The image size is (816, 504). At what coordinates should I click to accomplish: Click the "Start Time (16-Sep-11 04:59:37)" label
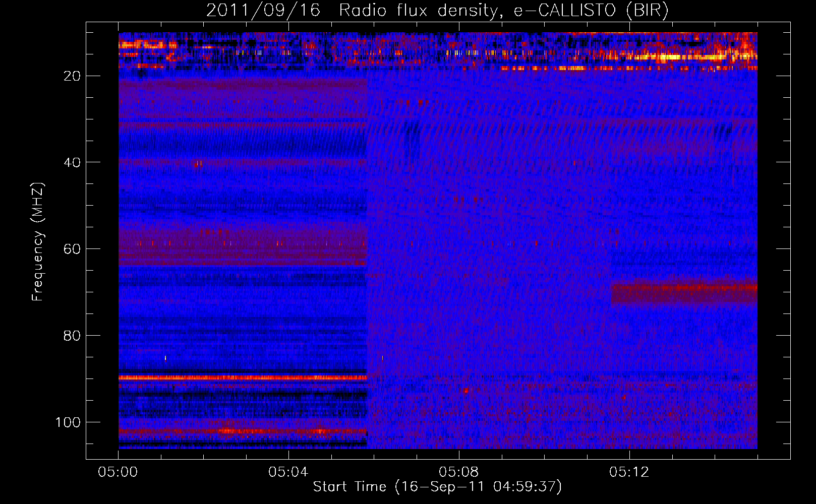[437, 486]
